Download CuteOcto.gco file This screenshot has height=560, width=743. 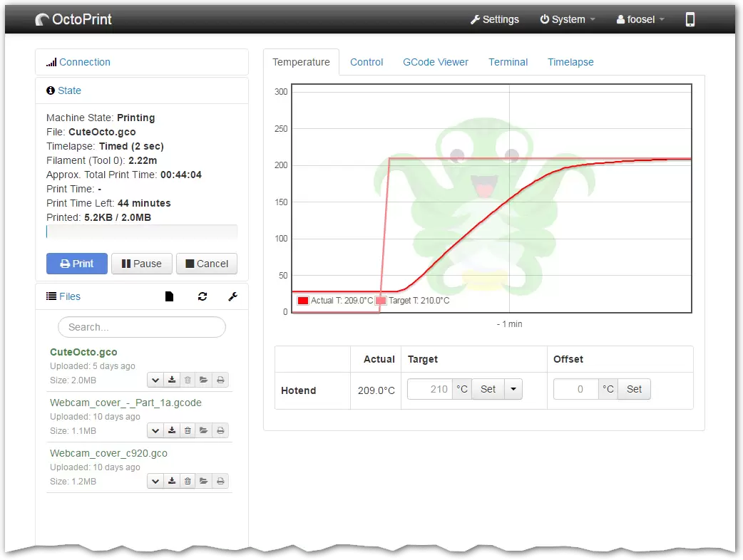(x=172, y=380)
